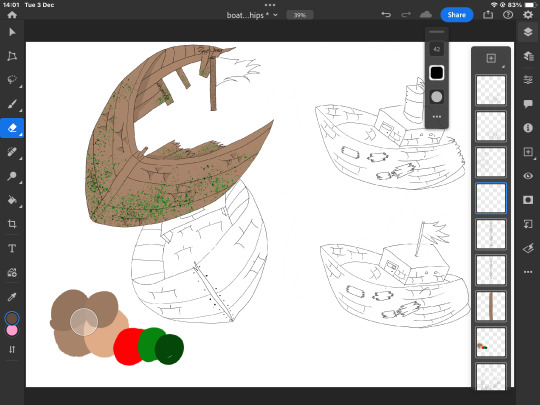The image size is (540, 405).
Task: Click the blue Share button
Action: (457, 15)
